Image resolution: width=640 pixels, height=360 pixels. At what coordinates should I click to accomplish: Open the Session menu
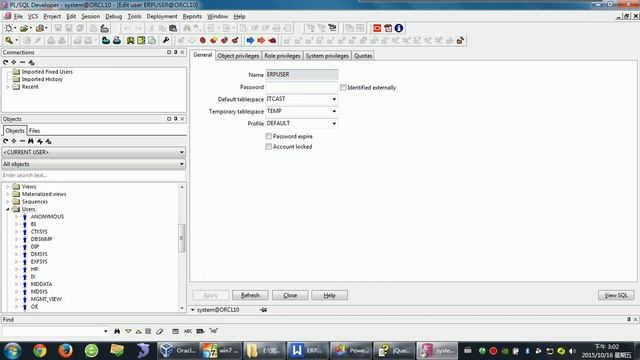pyautogui.click(x=90, y=16)
